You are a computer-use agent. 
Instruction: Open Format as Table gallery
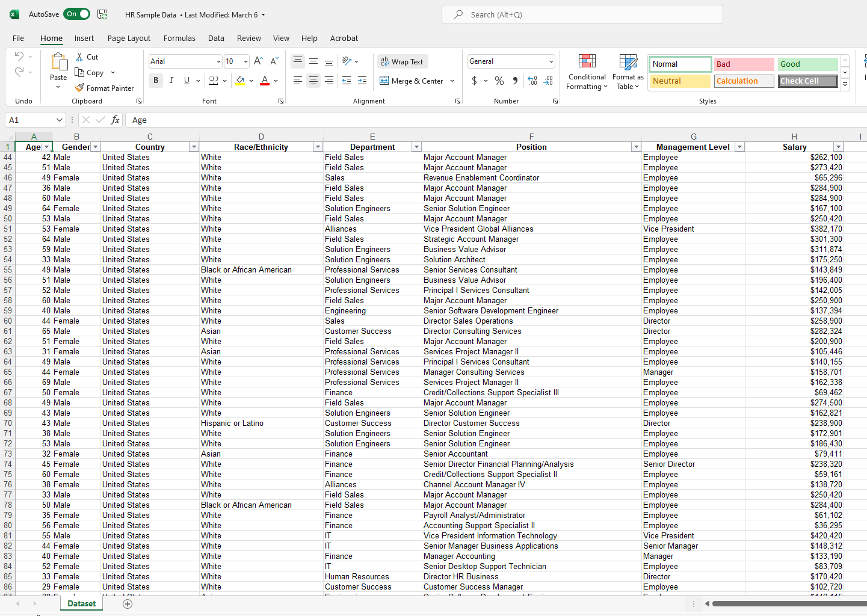628,72
